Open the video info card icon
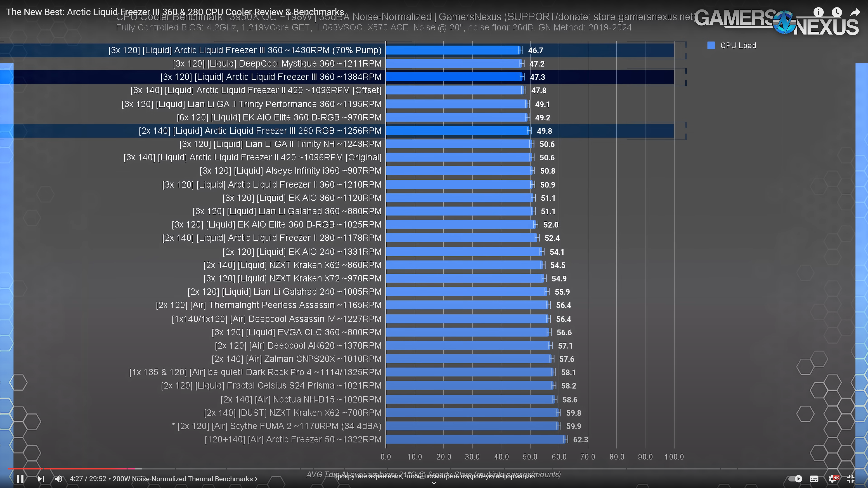Image resolution: width=868 pixels, height=488 pixels. (x=818, y=12)
